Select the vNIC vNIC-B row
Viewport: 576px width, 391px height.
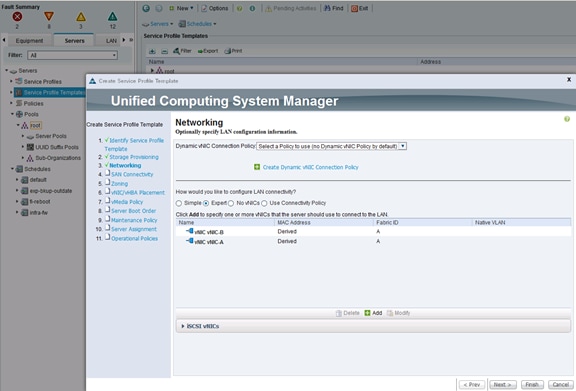[x=373, y=232]
